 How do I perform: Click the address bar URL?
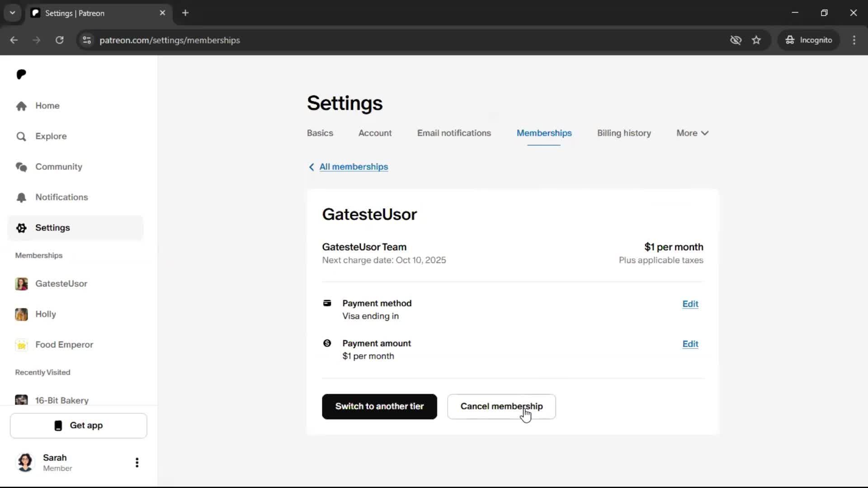170,40
